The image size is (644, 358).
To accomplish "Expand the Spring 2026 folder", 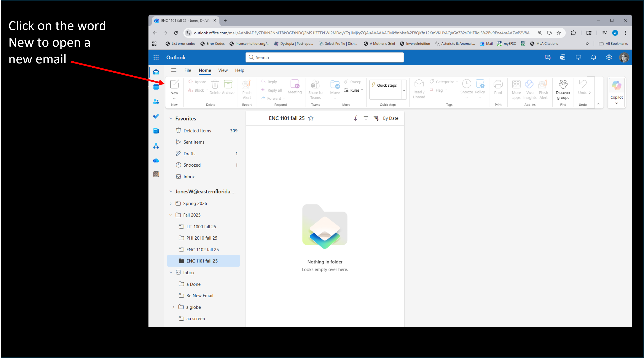I will point(171,204).
